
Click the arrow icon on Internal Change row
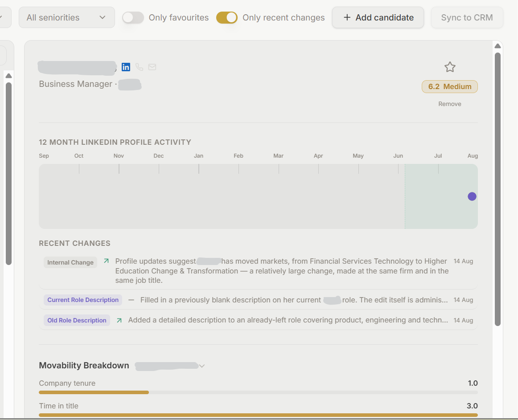coord(106,261)
